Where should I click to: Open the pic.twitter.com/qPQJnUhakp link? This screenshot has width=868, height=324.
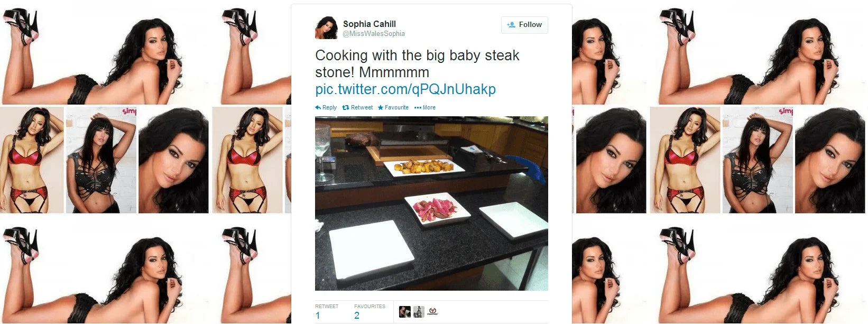[405, 89]
